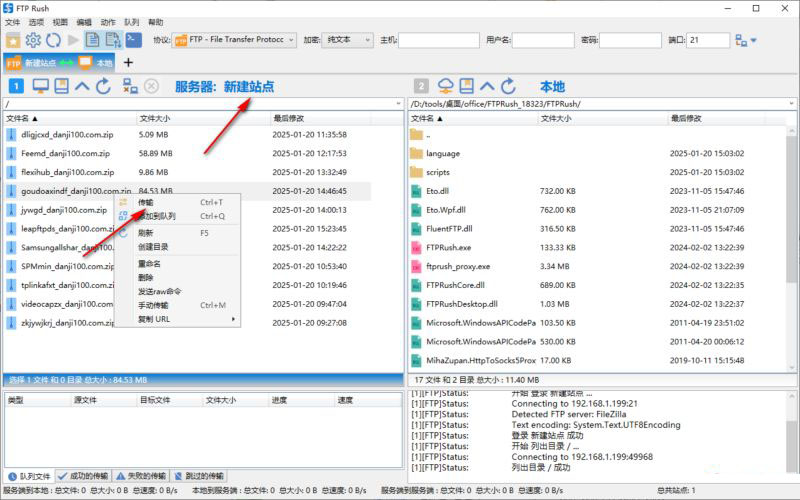Click the 密码 input field
This screenshot has width=800, height=500.
(630, 40)
